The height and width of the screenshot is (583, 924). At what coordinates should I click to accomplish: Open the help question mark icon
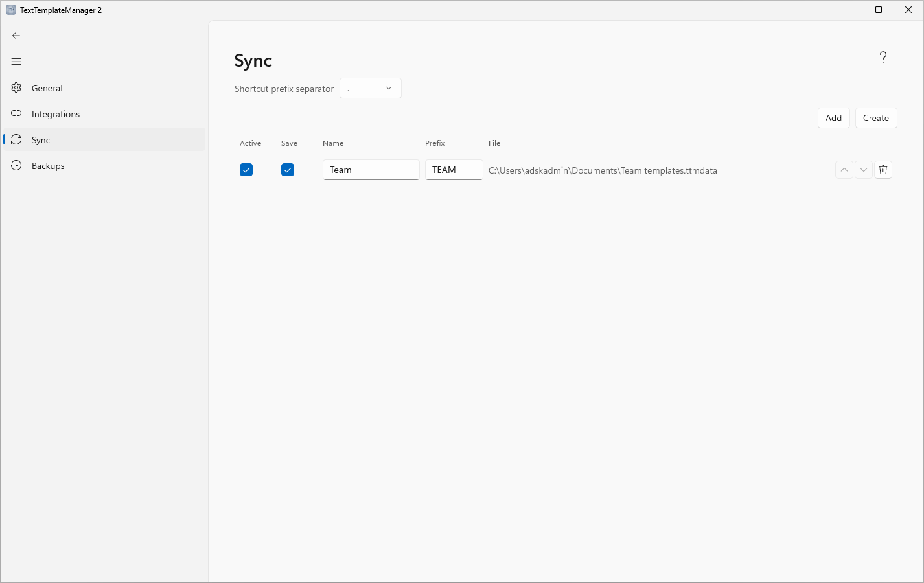point(883,57)
